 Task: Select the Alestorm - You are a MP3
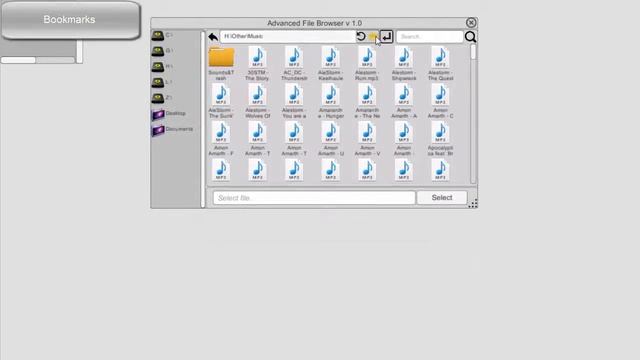[294, 101]
